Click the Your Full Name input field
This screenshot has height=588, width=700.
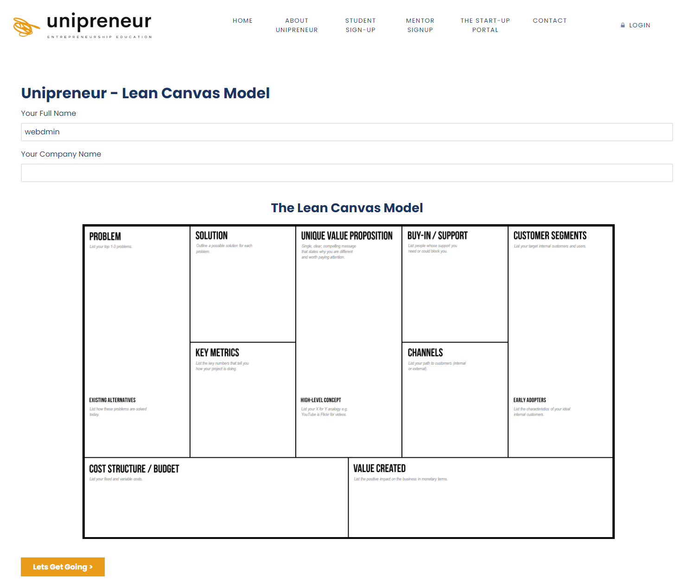pos(347,132)
